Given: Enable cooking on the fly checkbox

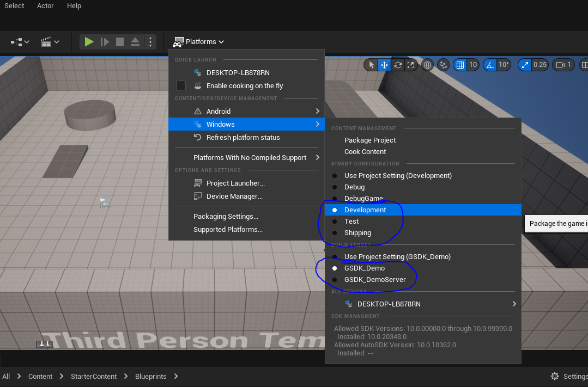Looking at the screenshot, I should click(181, 85).
